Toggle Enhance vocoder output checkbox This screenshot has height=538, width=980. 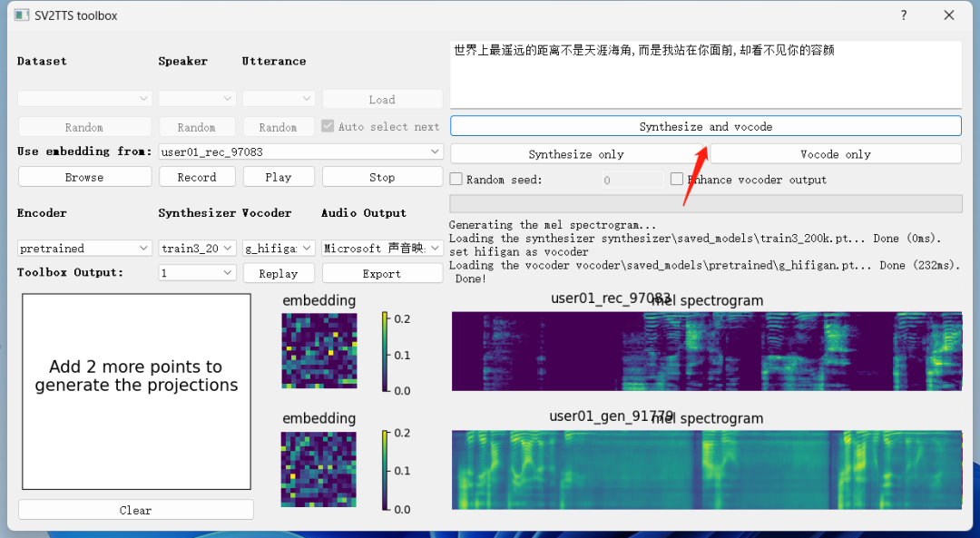click(677, 180)
